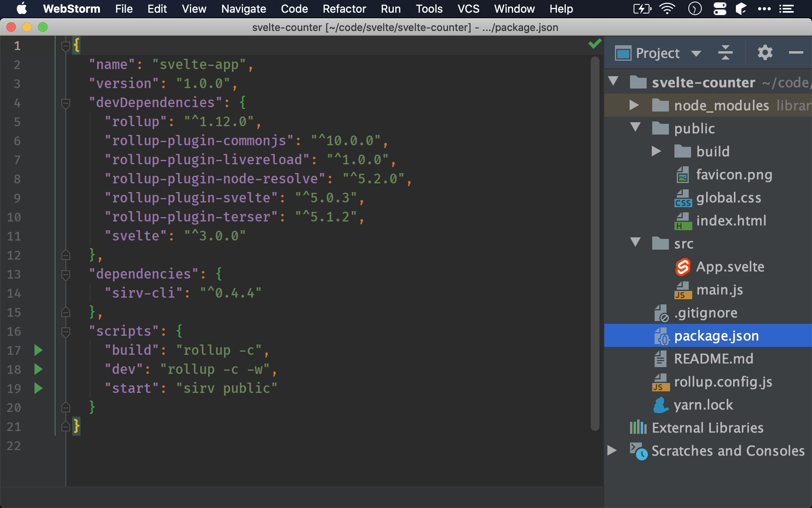Open the Run menu

tap(391, 9)
